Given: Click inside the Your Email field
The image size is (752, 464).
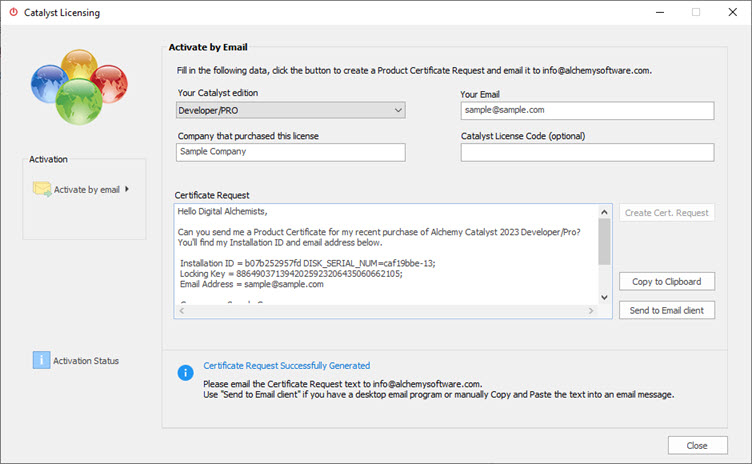Looking at the screenshot, I should [587, 110].
